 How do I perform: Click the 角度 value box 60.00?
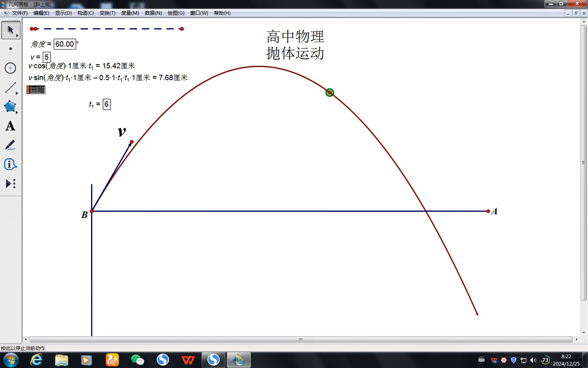tap(65, 44)
